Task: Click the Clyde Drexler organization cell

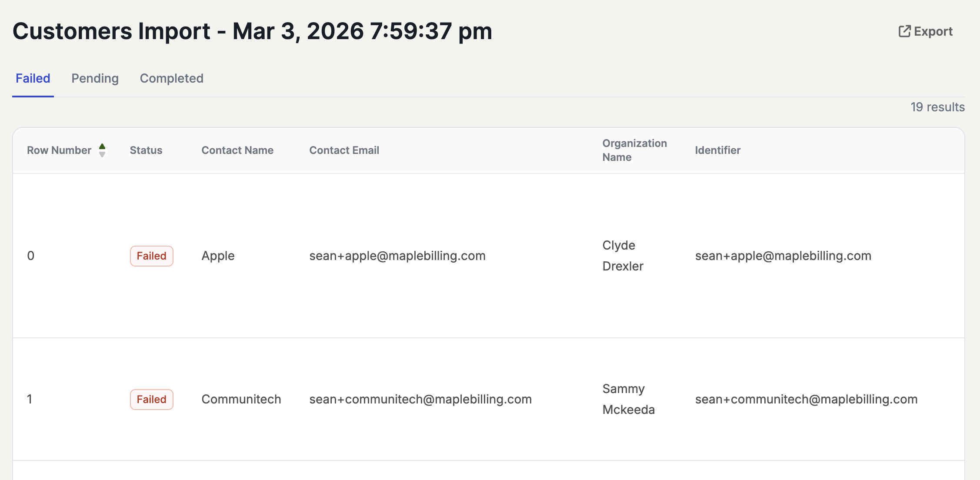Action: pyautogui.click(x=623, y=256)
